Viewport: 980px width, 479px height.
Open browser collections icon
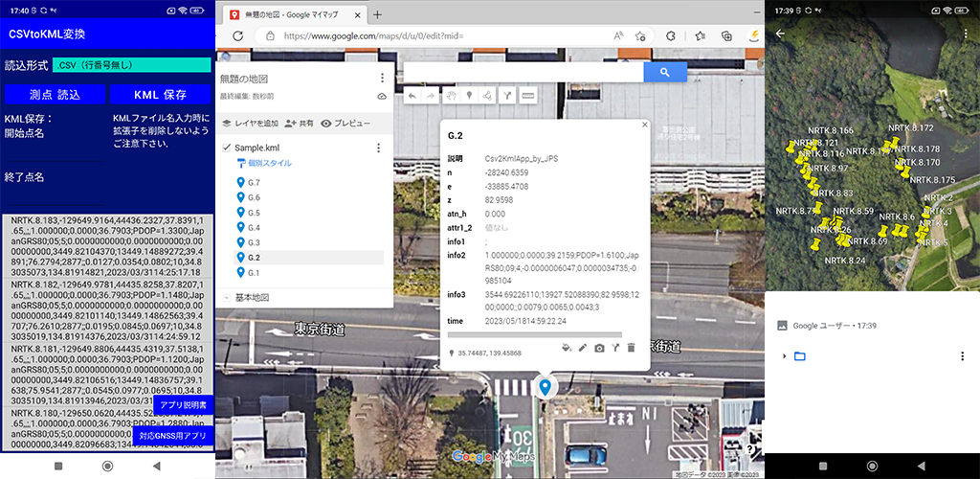727,36
